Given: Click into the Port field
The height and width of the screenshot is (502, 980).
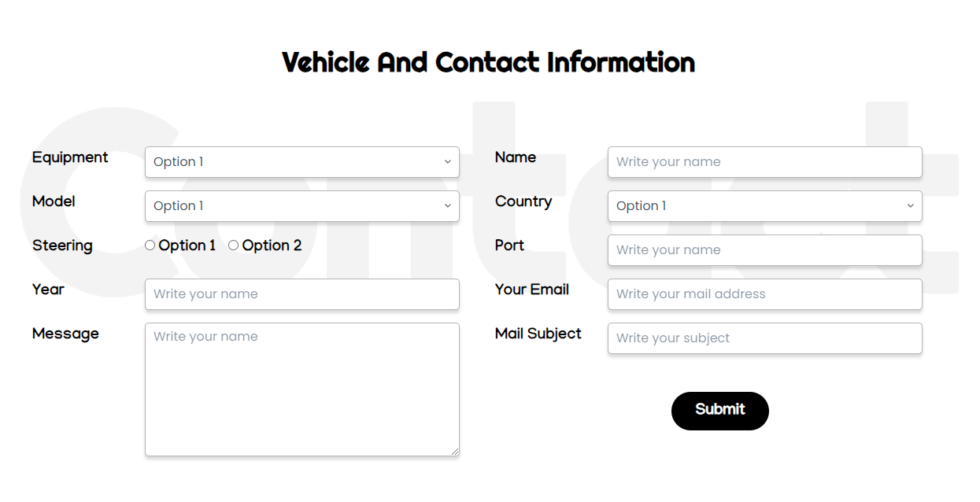Looking at the screenshot, I should pyautogui.click(x=764, y=250).
